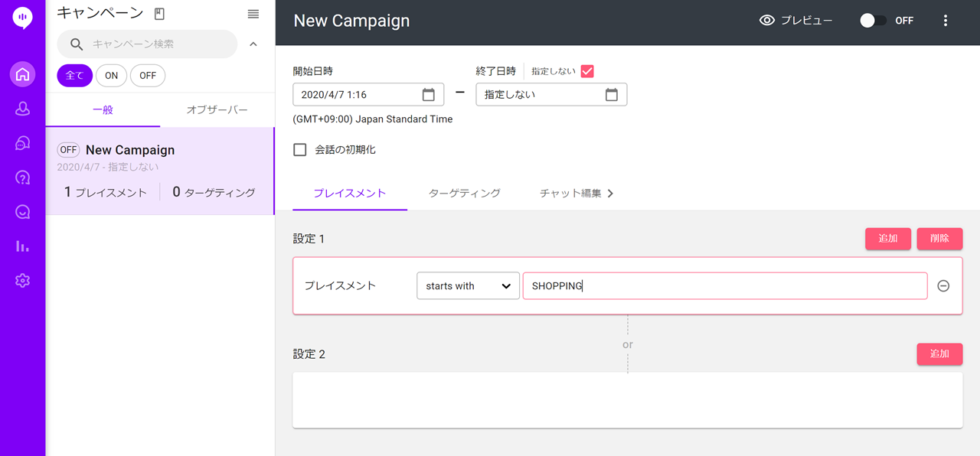Switch to the オブザーバー tab

pos(217,110)
